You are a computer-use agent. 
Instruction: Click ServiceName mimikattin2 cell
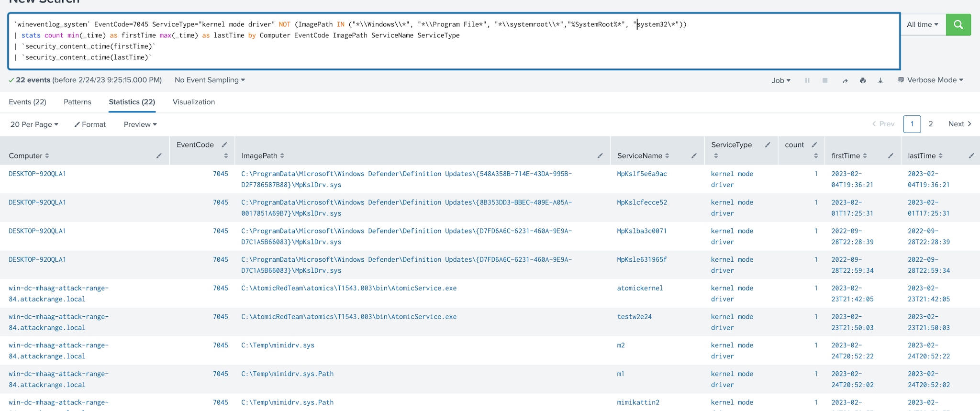[638, 403]
